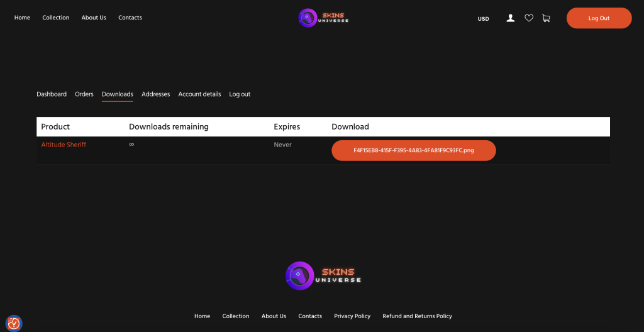Open Collection in footer links

click(236, 316)
